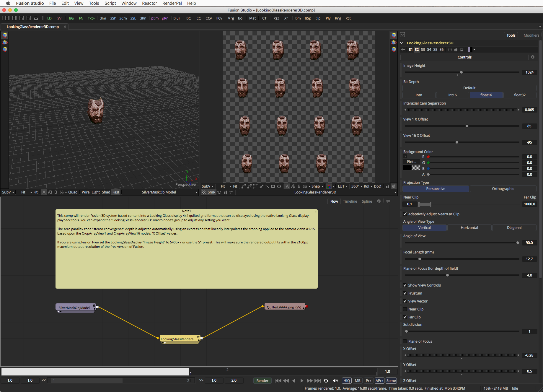The height and width of the screenshot is (392, 543).
Task: Click the first window layout icon
Action: [x=7, y=18]
